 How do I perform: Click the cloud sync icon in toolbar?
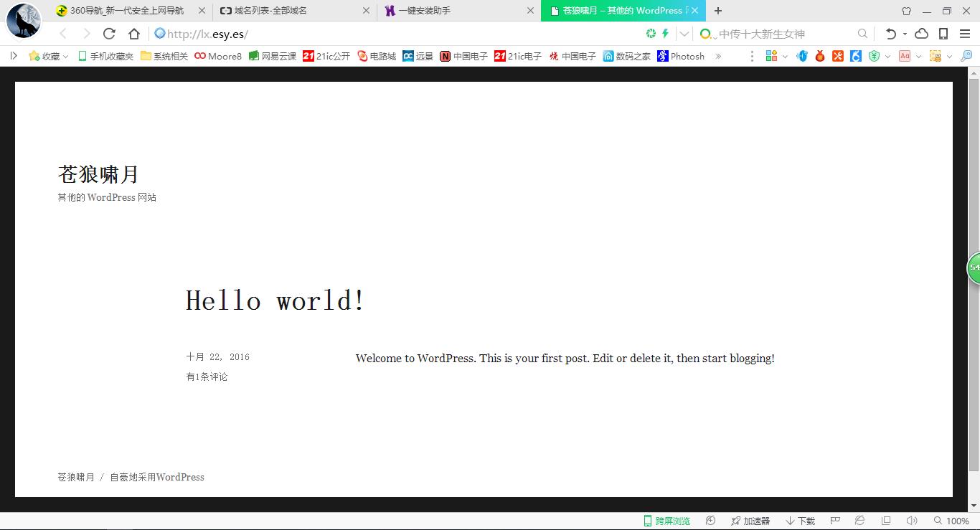[922, 34]
